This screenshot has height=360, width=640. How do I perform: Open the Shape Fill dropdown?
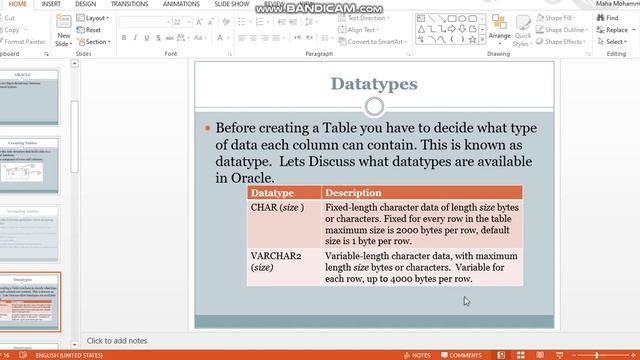pyautogui.click(x=556, y=18)
